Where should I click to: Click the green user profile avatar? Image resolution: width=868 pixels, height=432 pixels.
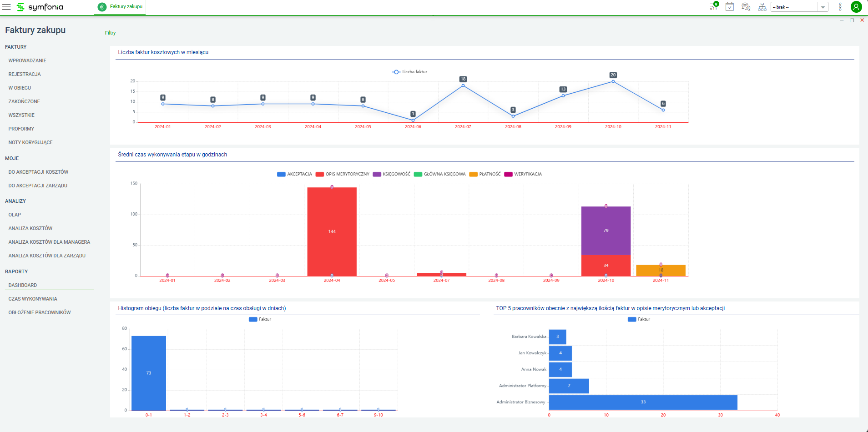pyautogui.click(x=856, y=7)
